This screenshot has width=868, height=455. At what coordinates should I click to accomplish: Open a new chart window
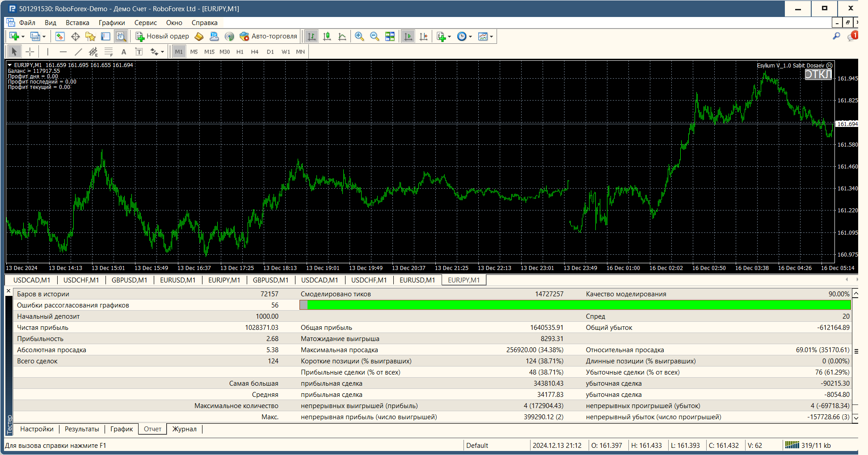14,37
